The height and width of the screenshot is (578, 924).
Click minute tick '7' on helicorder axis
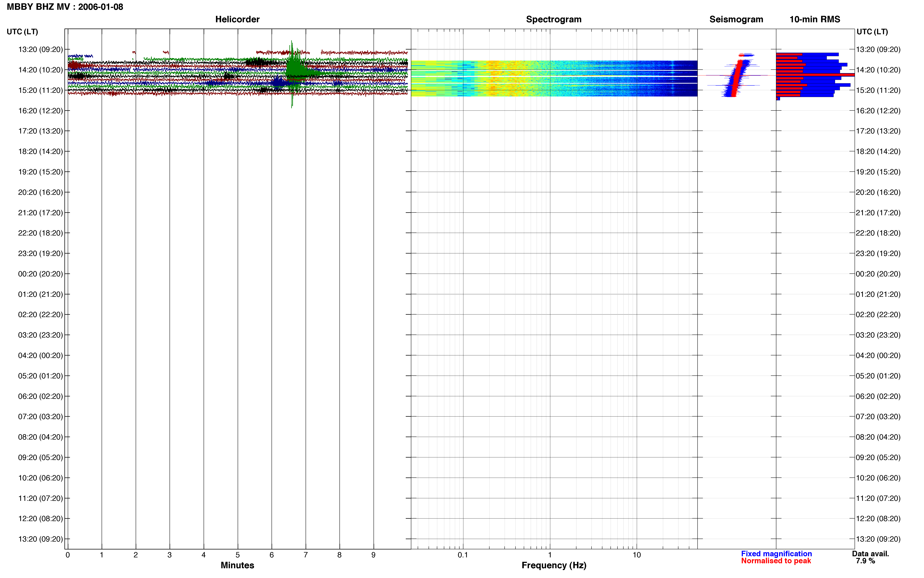pyautogui.click(x=306, y=555)
